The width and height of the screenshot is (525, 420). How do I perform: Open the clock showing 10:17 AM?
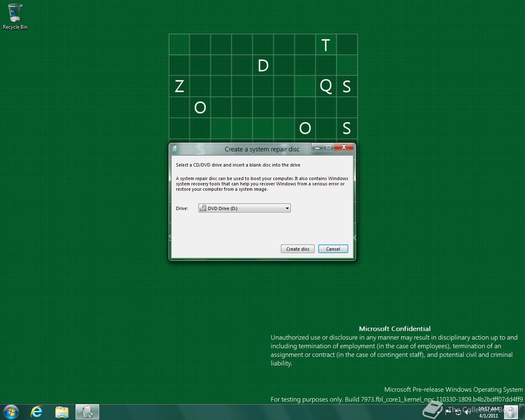(x=488, y=412)
